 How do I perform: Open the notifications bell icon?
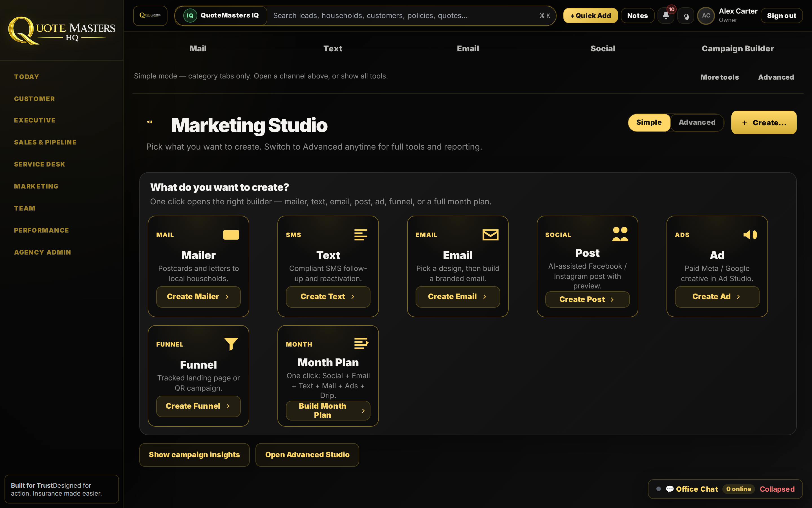666,16
